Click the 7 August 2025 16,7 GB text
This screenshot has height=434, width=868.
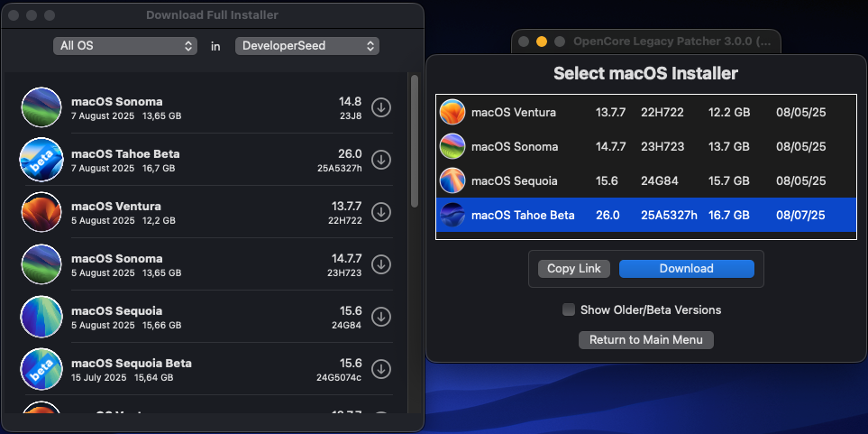click(123, 169)
